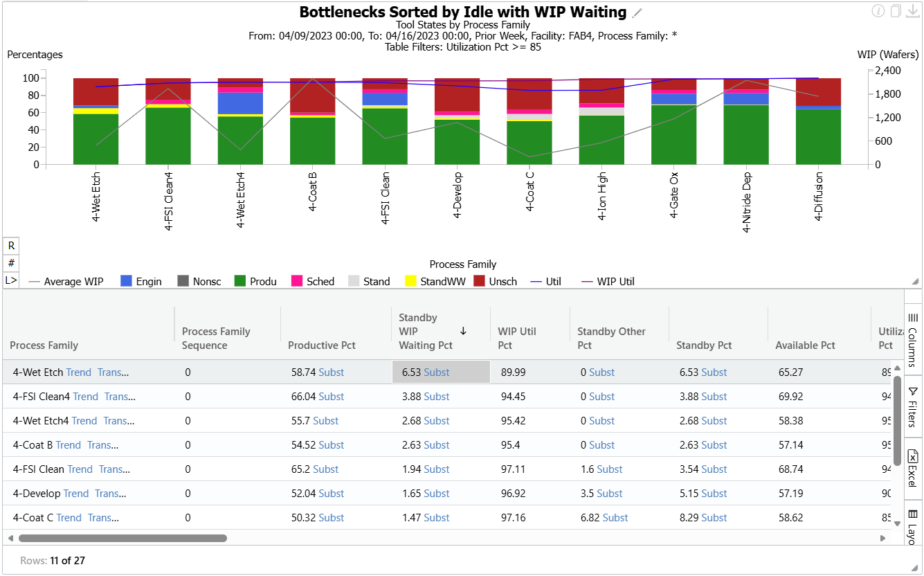The width and height of the screenshot is (924, 576).
Task: Open the Columns side panel tab
Action: click(912, 339)
